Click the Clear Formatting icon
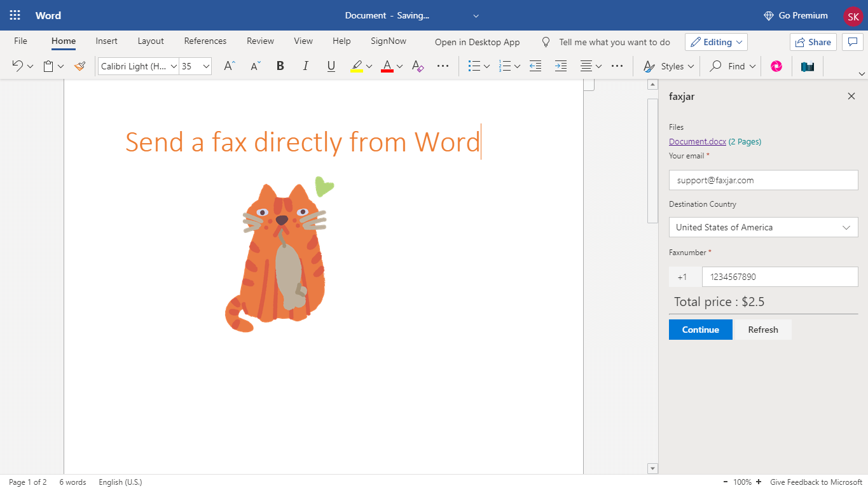Screen dimensions: 868x488 coord(417,66)
